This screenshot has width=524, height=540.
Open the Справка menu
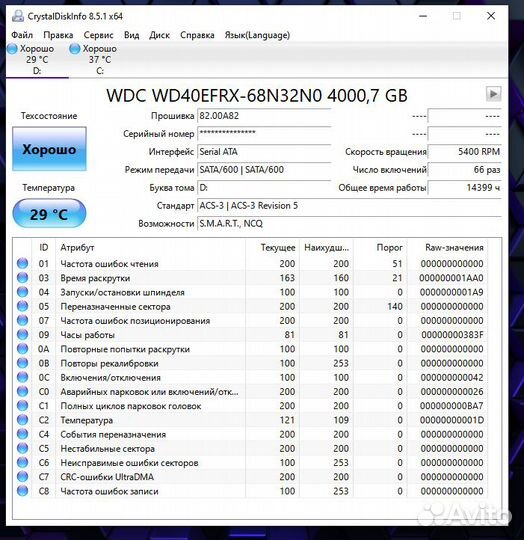pos(197,35)
